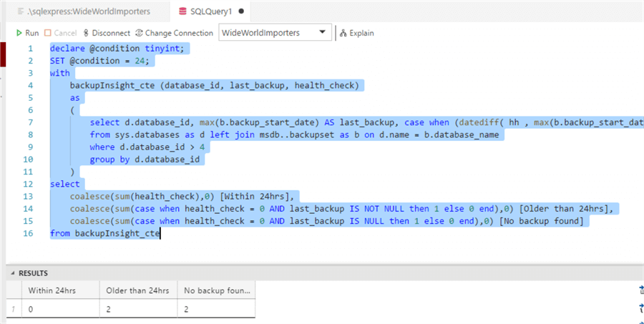Viewport: 644px width, 324px height.
Task: Open the WideWorldImporters database dropdown
Action: tap(321, 33)
